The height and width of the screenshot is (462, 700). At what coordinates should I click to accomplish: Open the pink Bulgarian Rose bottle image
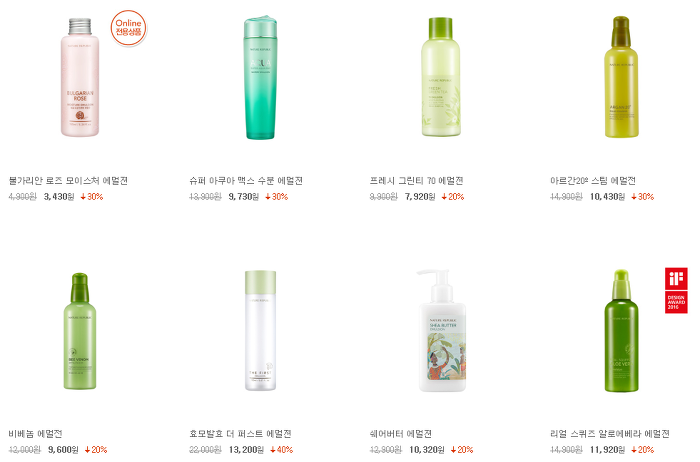pos(80,77)
